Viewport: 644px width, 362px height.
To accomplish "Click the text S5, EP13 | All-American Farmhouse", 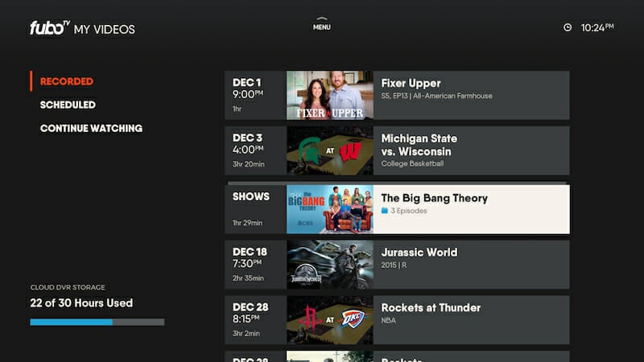I will tap(436, 96).
